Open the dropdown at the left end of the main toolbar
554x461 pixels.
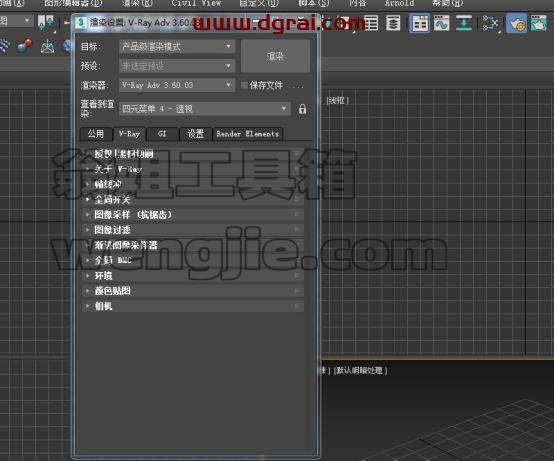coord(16,21)
